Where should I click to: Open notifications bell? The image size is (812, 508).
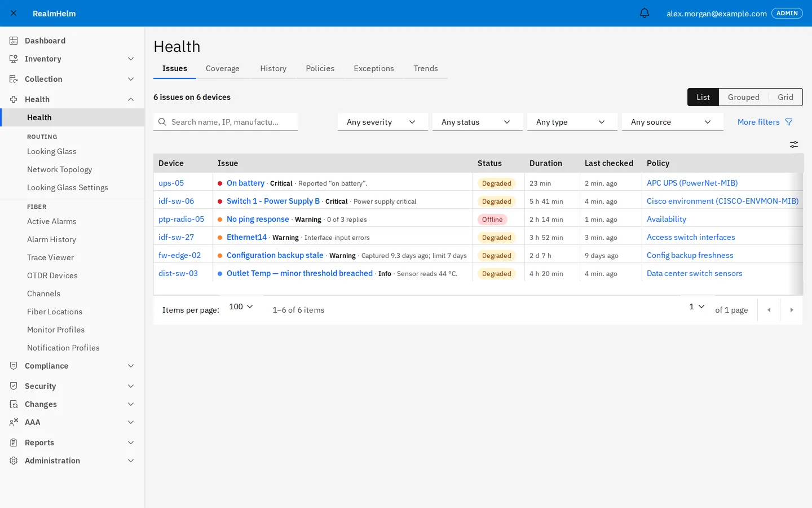(x=645, y=13)
